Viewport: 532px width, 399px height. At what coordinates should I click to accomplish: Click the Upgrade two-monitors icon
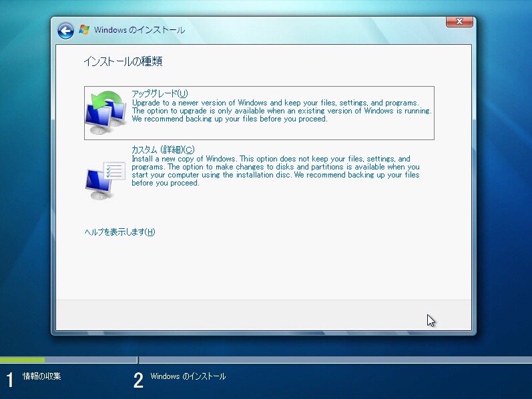105,113
